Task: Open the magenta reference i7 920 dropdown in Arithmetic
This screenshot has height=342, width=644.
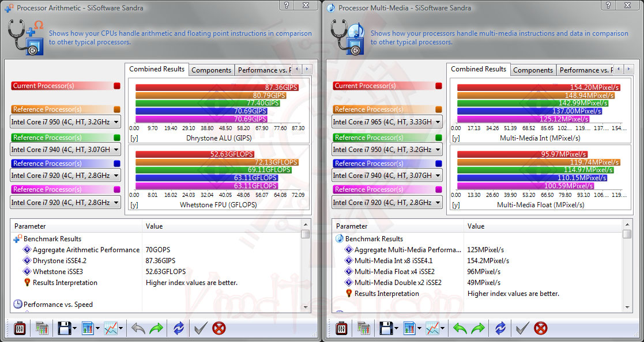Action: pyautogui.click(x=65, y=203)
